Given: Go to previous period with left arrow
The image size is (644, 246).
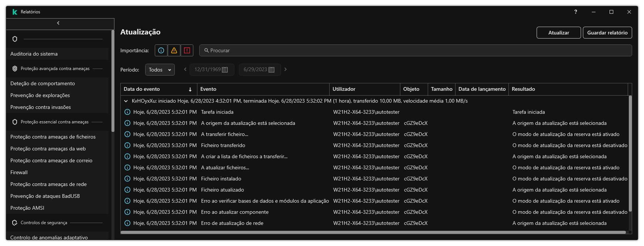Looking at the screenshot, I should [185, 69].
